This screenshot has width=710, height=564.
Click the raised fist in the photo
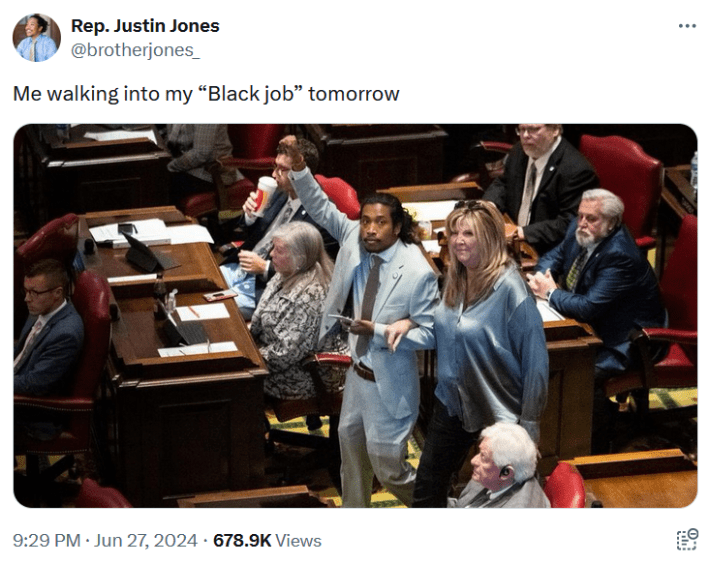[290, 149]
